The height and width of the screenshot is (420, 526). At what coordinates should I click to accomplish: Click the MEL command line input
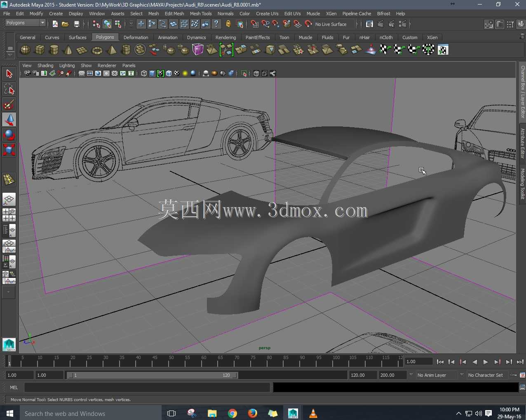click(x=147, y=387)
